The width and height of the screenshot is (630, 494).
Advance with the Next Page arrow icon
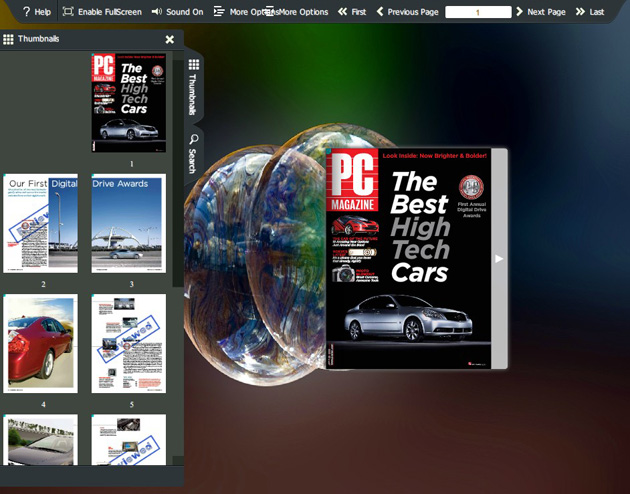pos(519,12)
